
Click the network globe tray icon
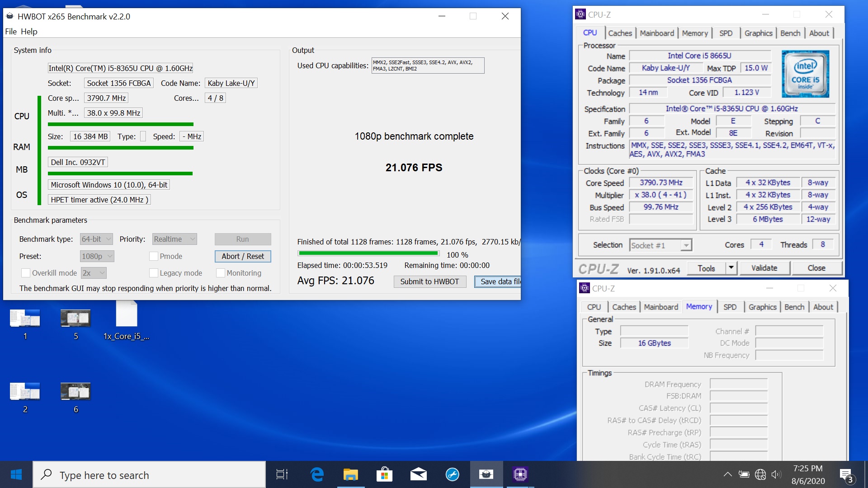point(760,474)
